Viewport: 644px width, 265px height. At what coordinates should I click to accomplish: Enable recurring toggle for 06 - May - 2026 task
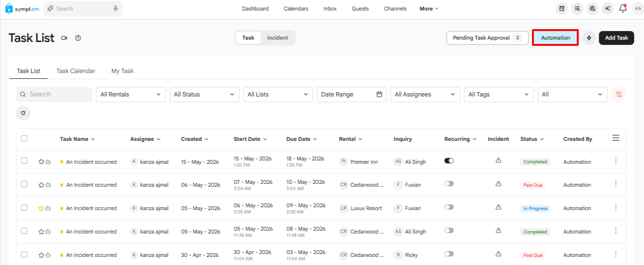point(449,183)
